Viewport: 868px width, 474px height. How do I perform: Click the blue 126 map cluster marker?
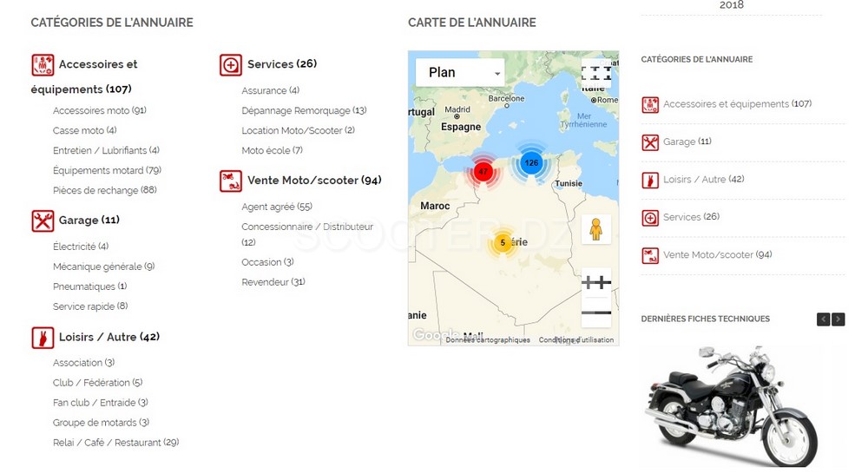(x=531, y=162)
